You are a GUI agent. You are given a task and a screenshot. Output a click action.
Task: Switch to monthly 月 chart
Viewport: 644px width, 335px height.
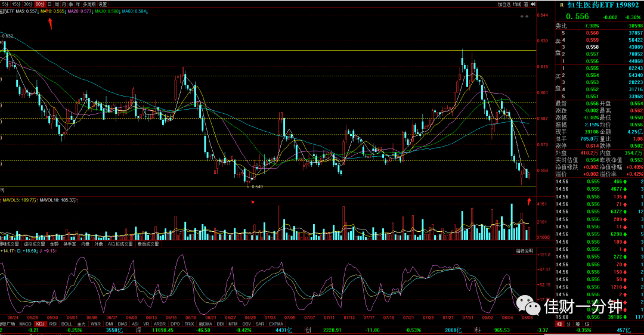coord(64,4)
